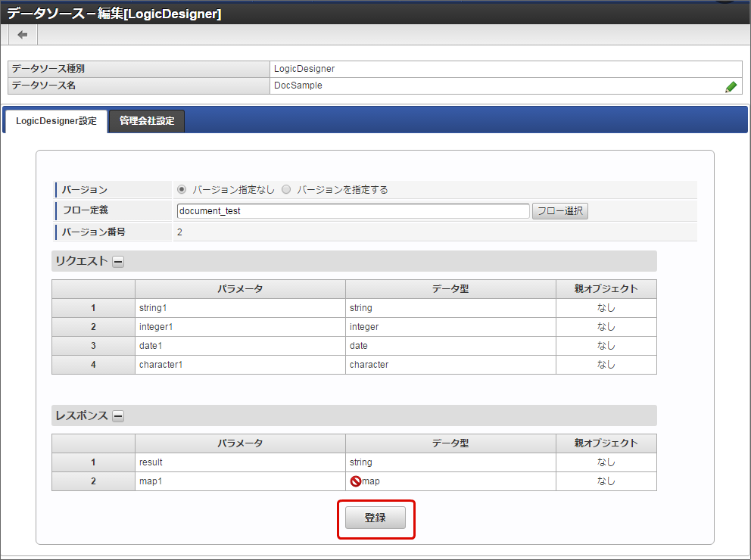The height and width of the screenshot is (560, 751).
Task: Click the result response parameter cell
Action: point(240,462)
